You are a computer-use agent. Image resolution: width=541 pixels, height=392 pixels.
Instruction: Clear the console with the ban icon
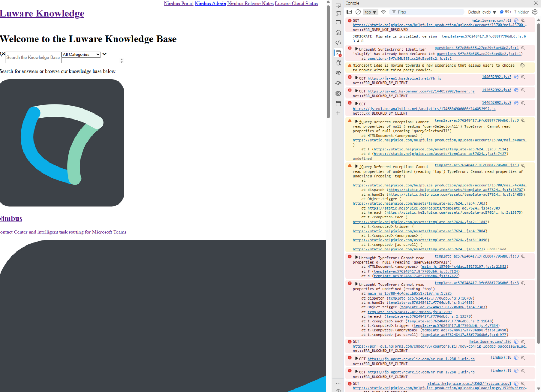click(x=358, y=12)
